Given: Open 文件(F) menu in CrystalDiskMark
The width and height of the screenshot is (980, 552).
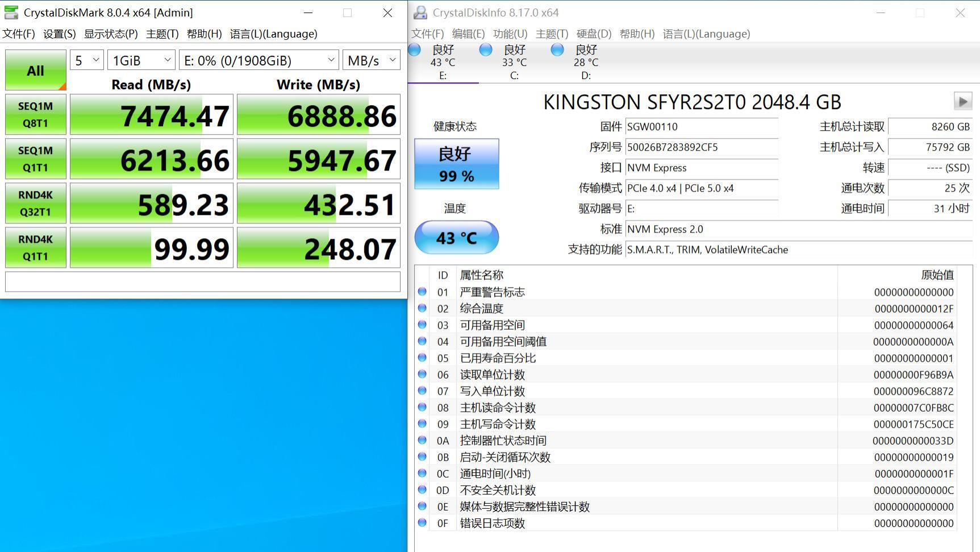Looking at the screenshot, I should tap(19, 34).
